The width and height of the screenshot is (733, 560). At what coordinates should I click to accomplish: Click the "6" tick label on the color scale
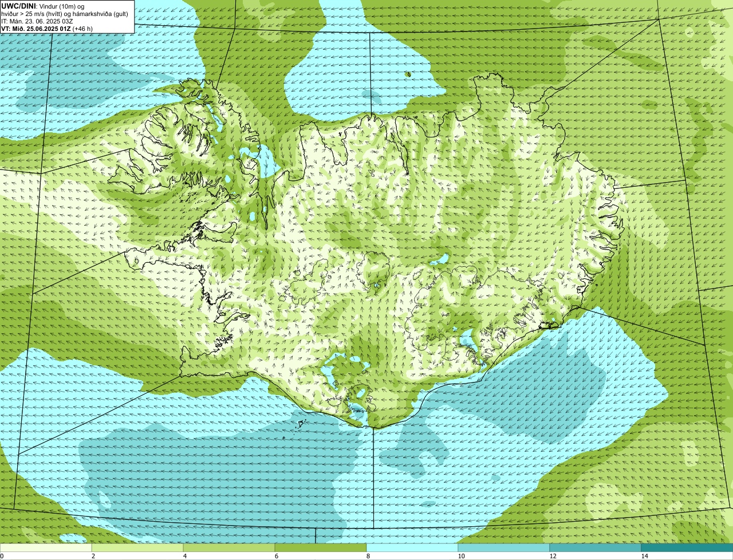click(x=276, y=556)
